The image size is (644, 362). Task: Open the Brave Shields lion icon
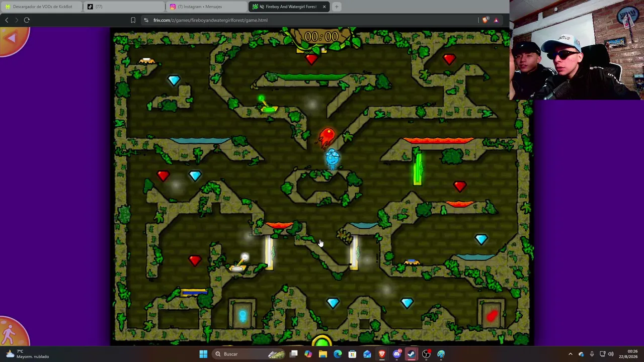(x=485, y=20)
